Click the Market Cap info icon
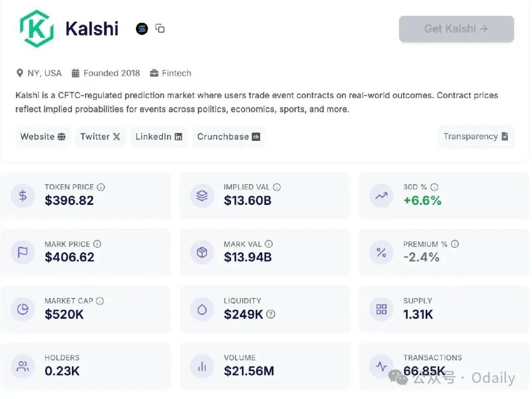 coord(100,301)
